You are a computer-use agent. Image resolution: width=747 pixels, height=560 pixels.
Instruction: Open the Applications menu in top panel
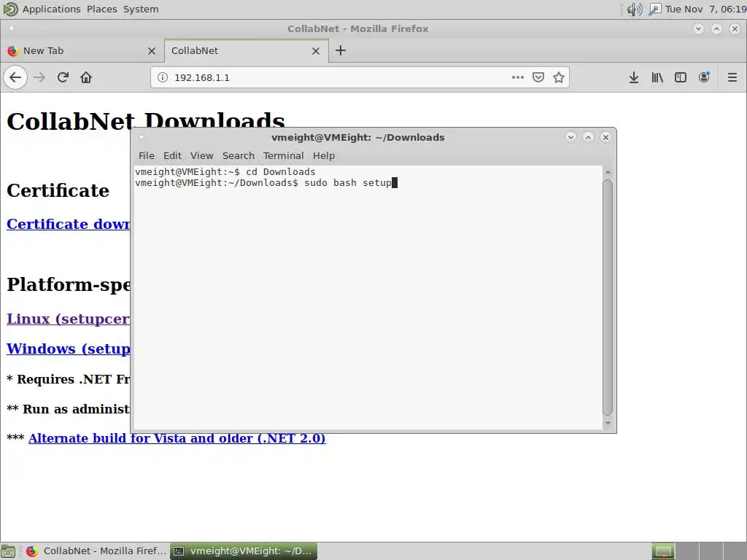point(52,9)
